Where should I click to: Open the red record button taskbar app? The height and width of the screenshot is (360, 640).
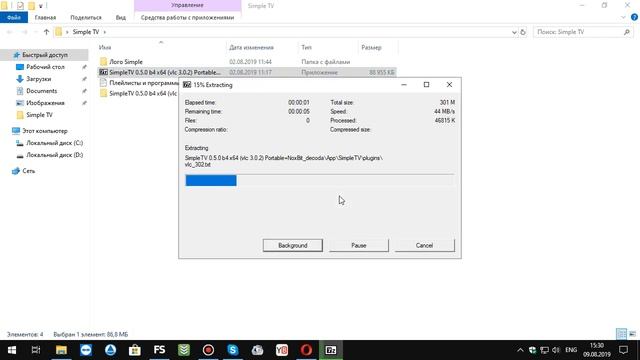pos(208,350)
